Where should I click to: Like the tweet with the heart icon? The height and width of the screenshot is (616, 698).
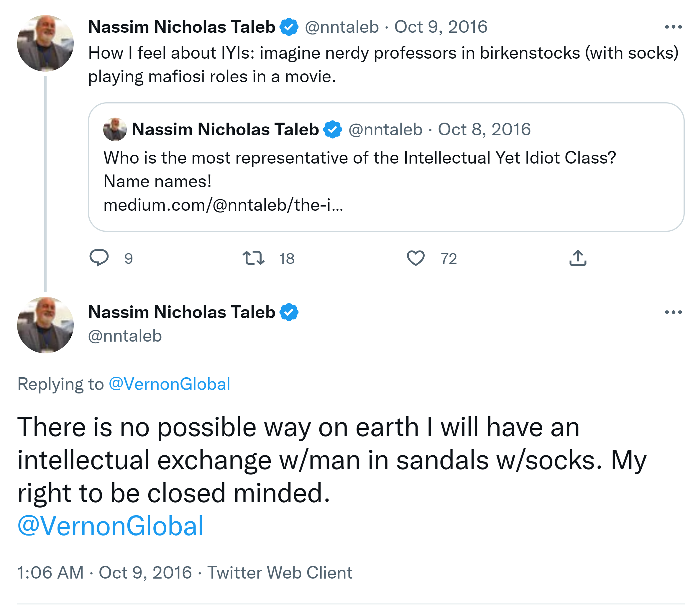pyautogui.click(x=415, y=258)
